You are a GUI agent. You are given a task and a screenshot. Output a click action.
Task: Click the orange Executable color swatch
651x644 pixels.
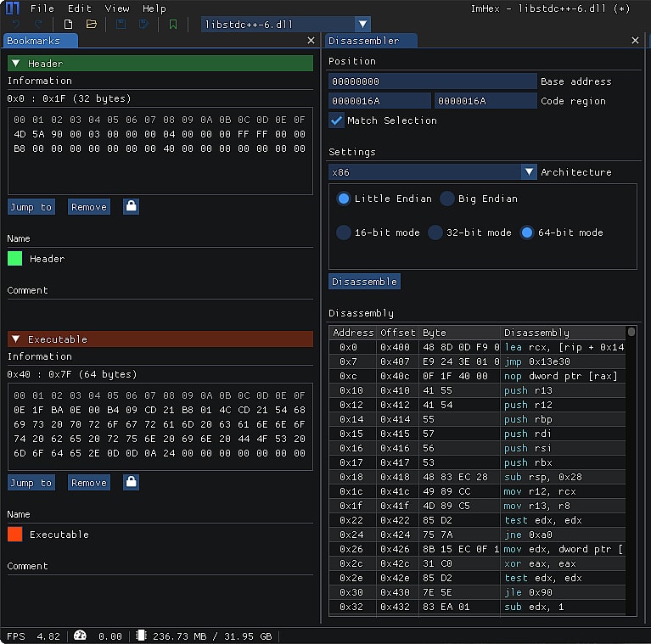pos(14,535)
